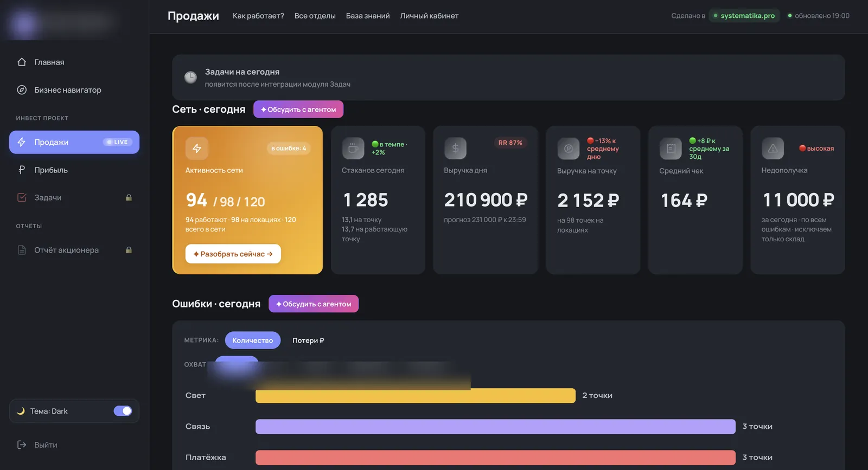The height and width of the screenshot is (470, 868).
Task: Click the warning triangle icon on Недополучка card
Action: 773,148
